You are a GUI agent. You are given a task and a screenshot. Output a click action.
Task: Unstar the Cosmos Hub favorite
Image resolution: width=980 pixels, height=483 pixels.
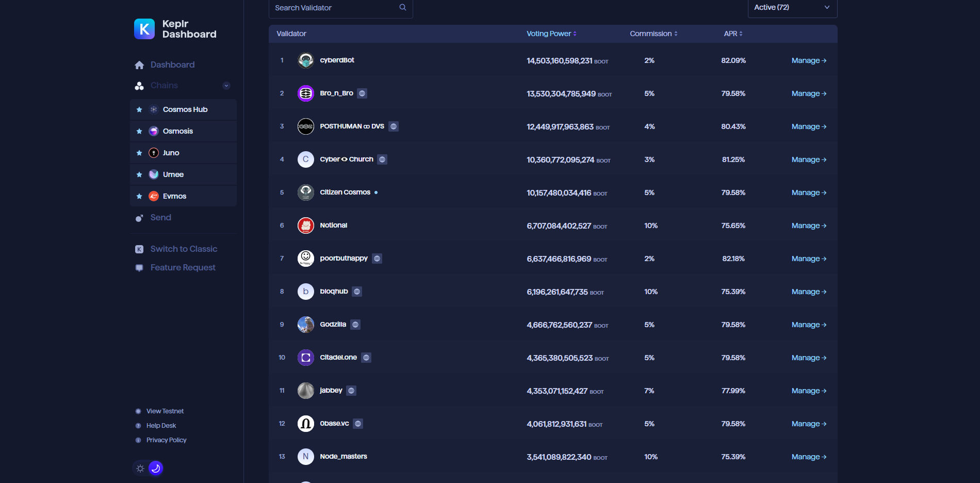click(x=139, y=109)
